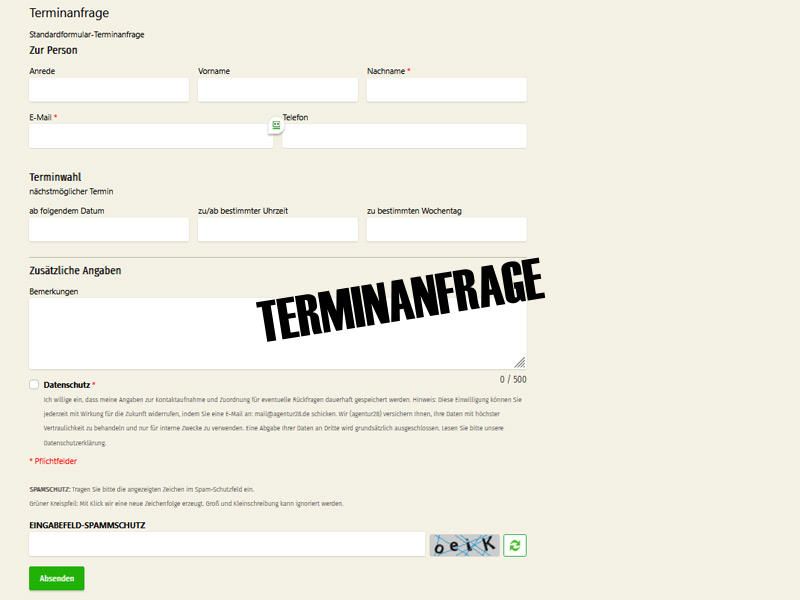Click the green refresh captcha icon
Image resolution: width=800 pixels, height=600 pixels.
click(x=515, y=545)
